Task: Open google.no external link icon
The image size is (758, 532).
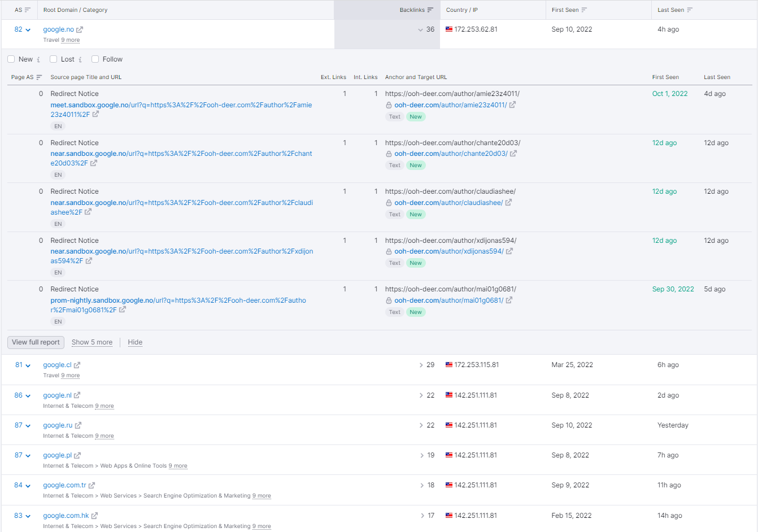Action: coord(80,30)
